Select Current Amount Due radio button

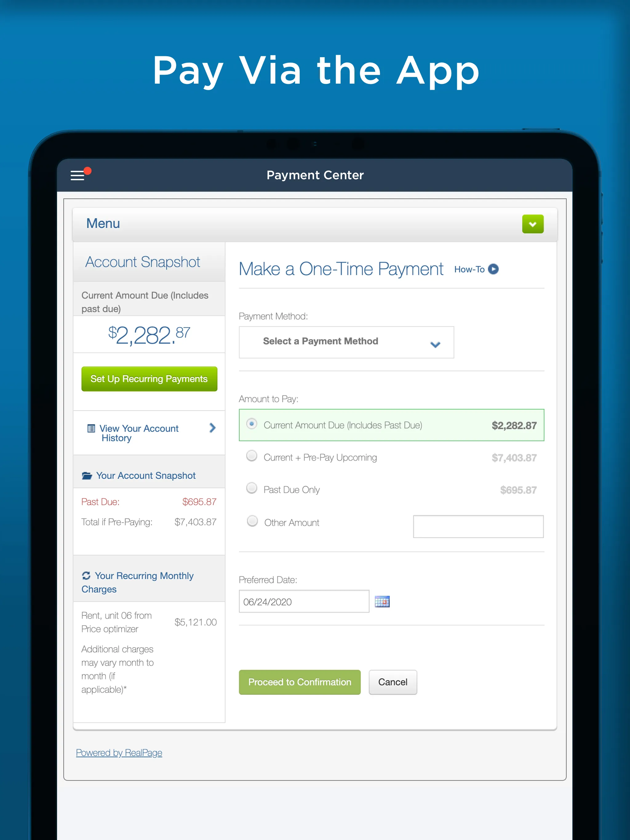254,425
